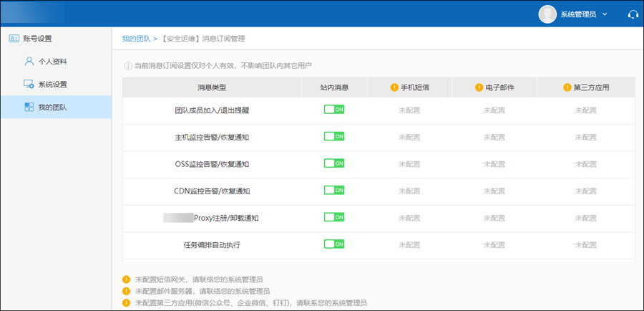Viewport: 644px width, 311px height.
Task: Click the 消息类型 column header
Action: point(212,87)
